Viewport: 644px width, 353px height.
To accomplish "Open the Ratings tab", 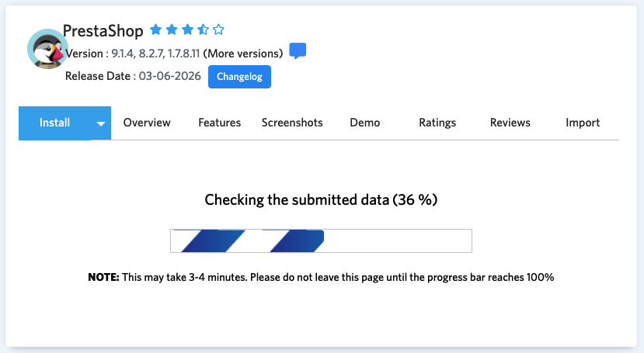I will (437, 123).
